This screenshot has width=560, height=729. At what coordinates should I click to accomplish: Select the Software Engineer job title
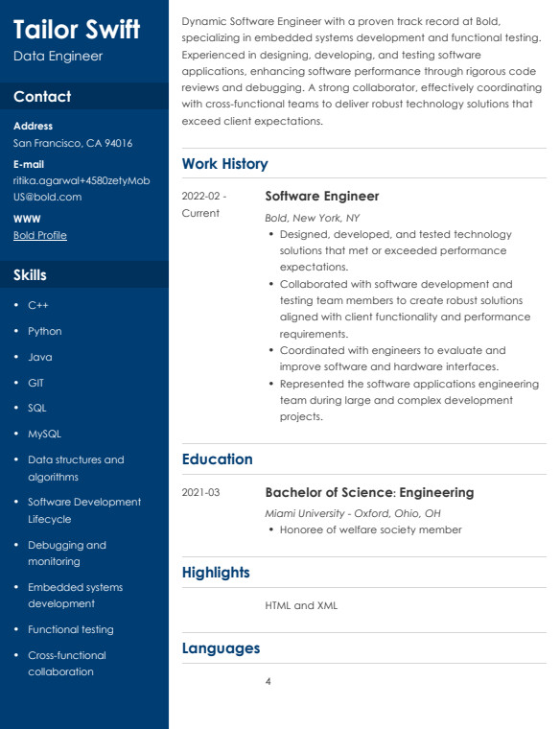[322, 196]
